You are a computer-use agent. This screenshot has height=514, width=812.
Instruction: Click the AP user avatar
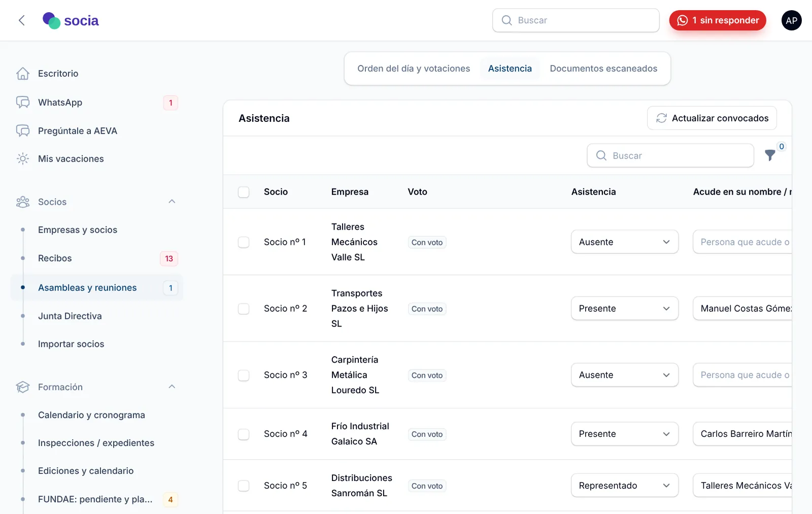(791, 20)
